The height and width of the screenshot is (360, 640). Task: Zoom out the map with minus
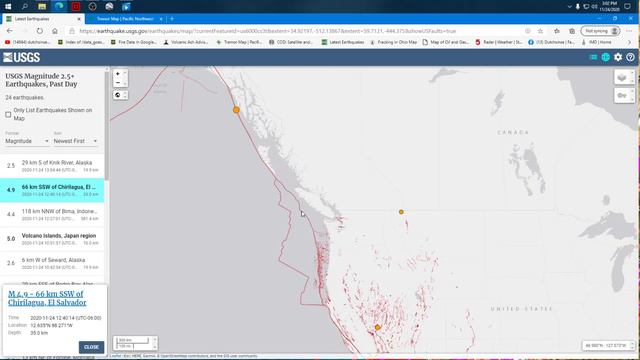coord(118,83)
